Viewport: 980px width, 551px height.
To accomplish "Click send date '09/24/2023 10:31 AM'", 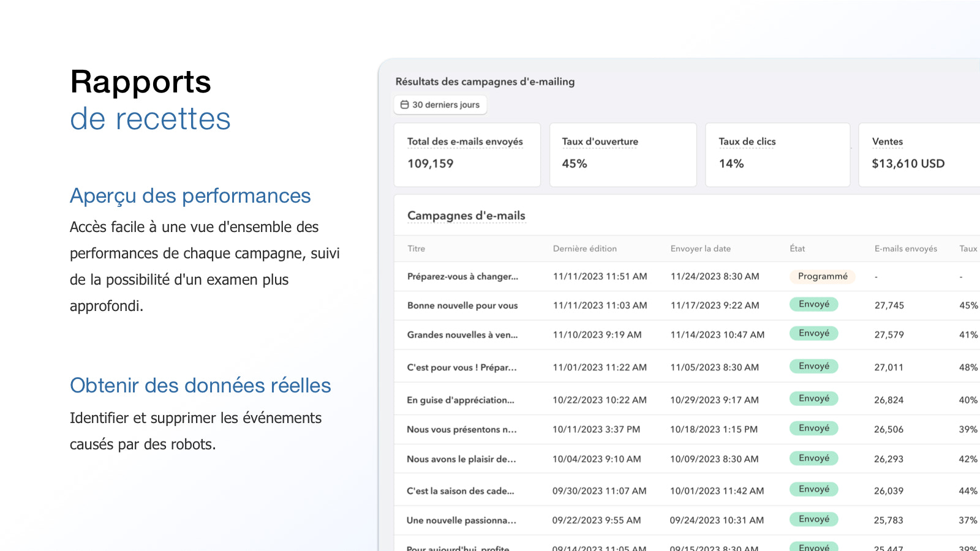I will (x=717, y=520).
